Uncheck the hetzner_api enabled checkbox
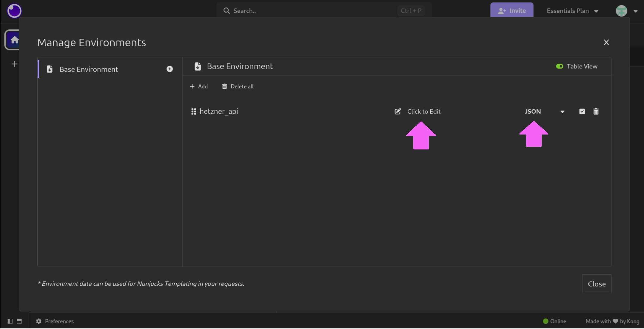644x329 pixels. pos(582,112)
